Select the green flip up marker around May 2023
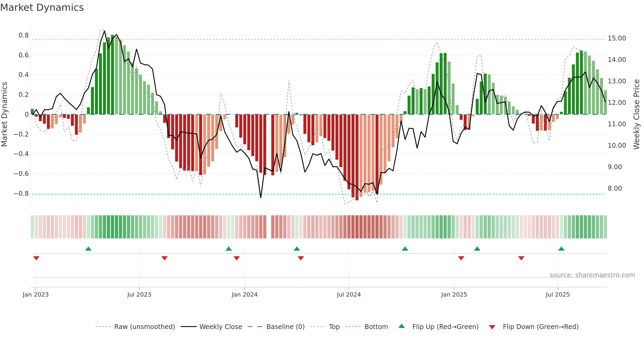644x362 pixels. click(88, 249)
